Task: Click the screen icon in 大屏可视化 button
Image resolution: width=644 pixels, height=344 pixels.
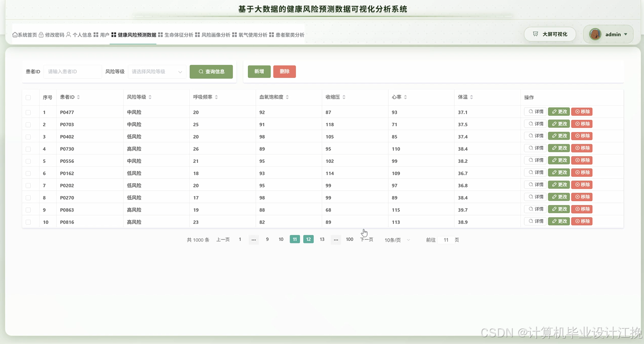Action: (x=536, y=34)
